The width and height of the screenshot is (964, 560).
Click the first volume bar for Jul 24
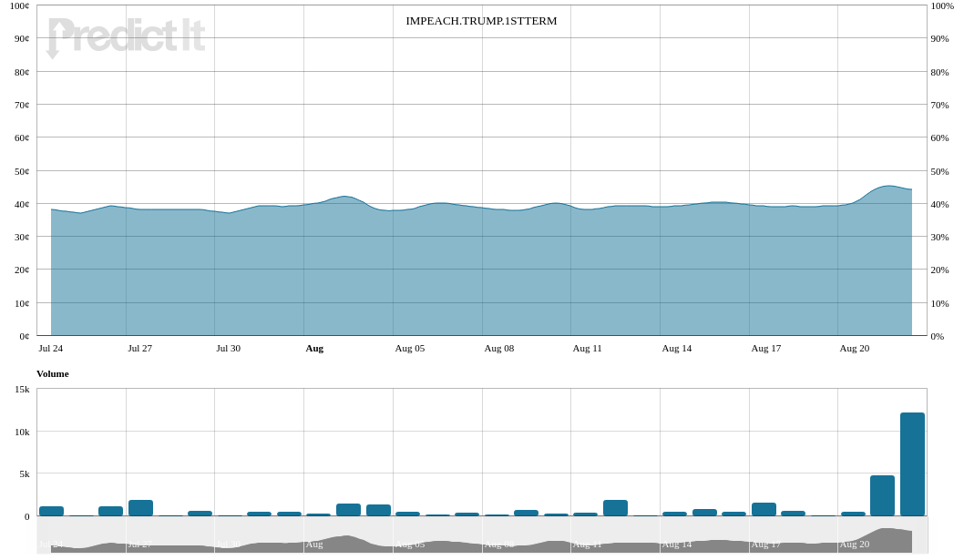coord(51,511)
